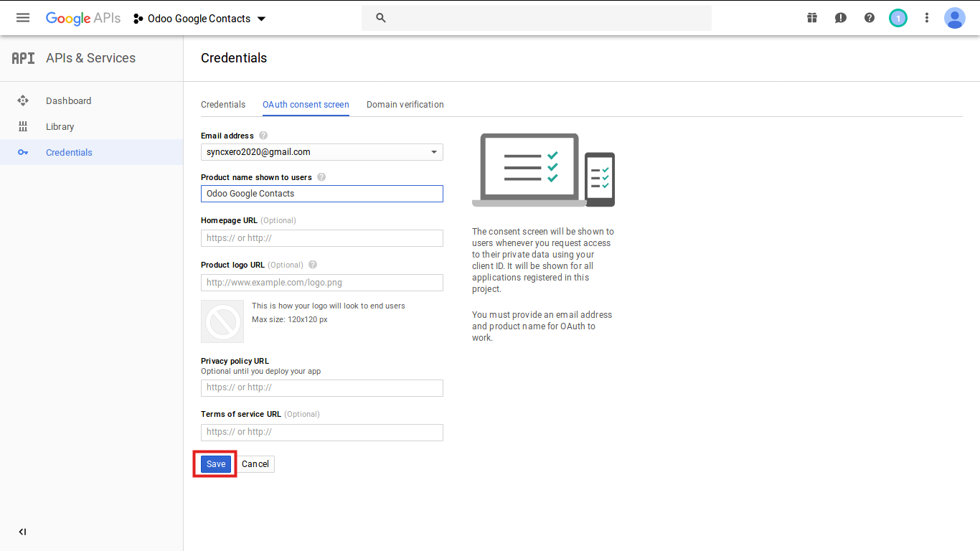Click help icon beside Email address
Screen dimensions: 980x551
pos(263,136)
